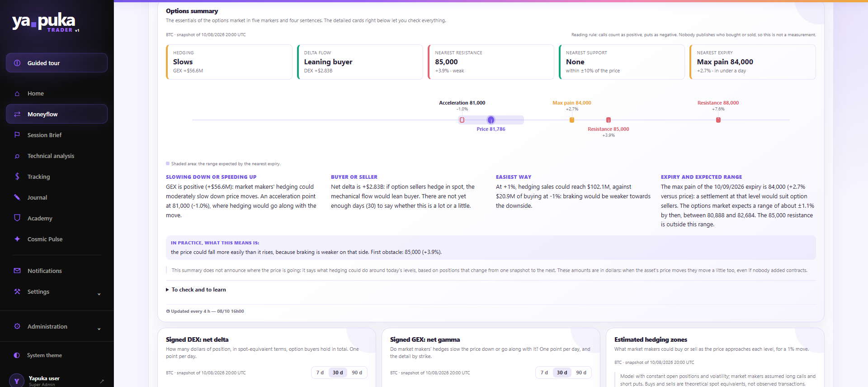The image size is (868, 387).
Task: Click the "Signed GEX: net gamma" title
Action: tap(425, 339)
